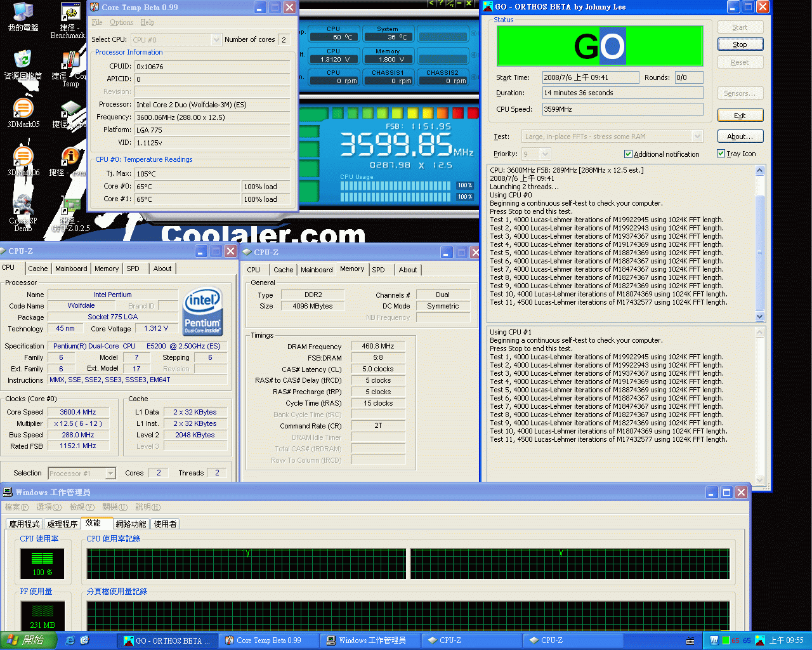Click the green X icon in monitor gadget
812x650 pixels.
click(469, 3)
